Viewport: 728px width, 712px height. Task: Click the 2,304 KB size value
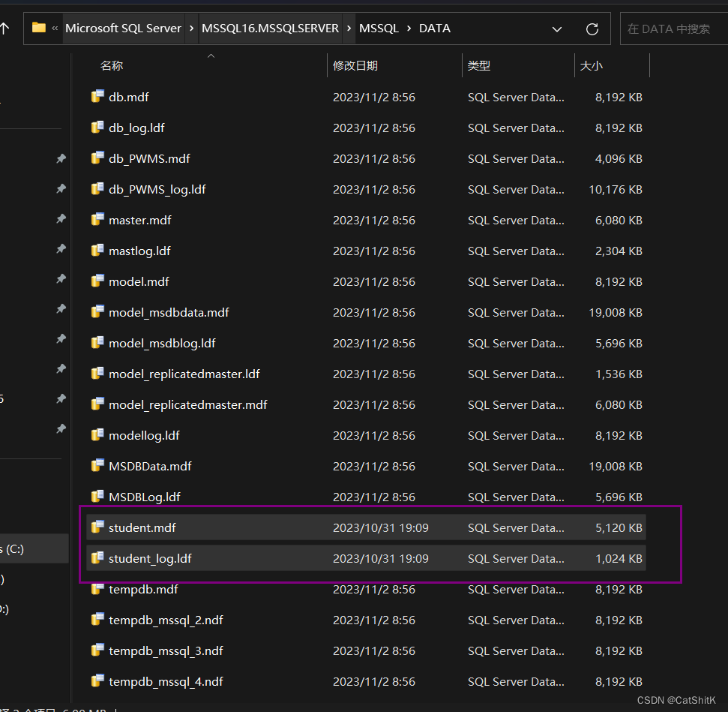(x=619, y=251)
